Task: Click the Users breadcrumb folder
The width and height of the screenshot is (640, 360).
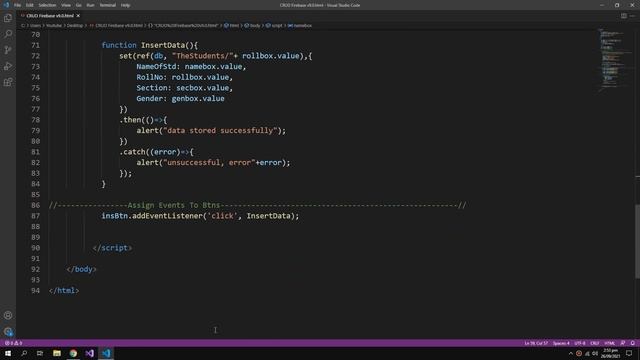Action: coord(36,25)
